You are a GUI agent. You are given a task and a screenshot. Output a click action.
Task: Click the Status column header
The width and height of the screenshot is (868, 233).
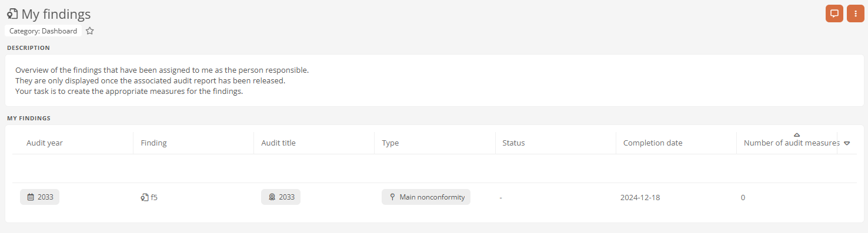click(514, 143)
